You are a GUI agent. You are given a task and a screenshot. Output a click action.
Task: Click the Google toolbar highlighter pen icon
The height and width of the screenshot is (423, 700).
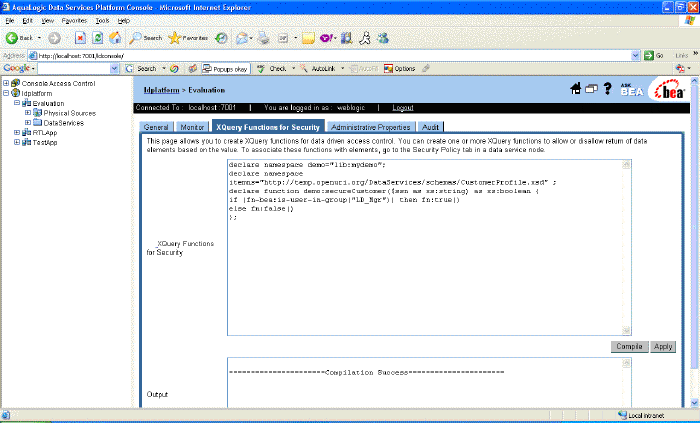point(426,68)
